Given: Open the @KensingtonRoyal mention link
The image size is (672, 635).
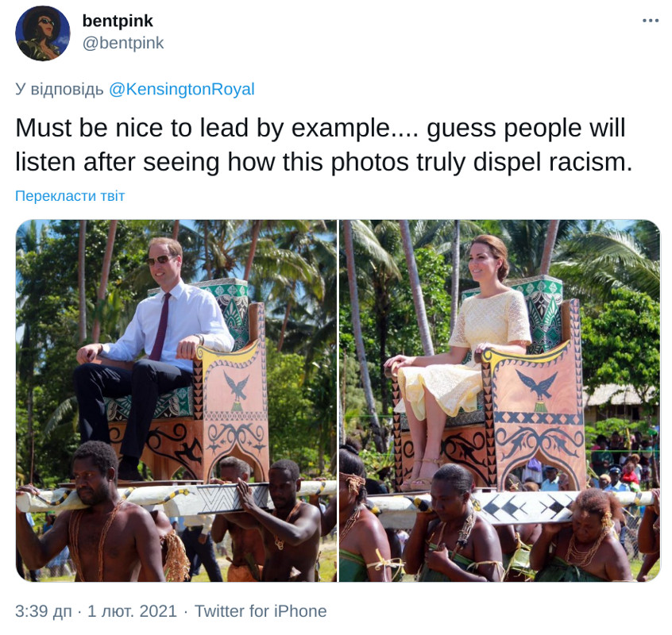Looking at the screenshot, I should [x=181, y=89].
